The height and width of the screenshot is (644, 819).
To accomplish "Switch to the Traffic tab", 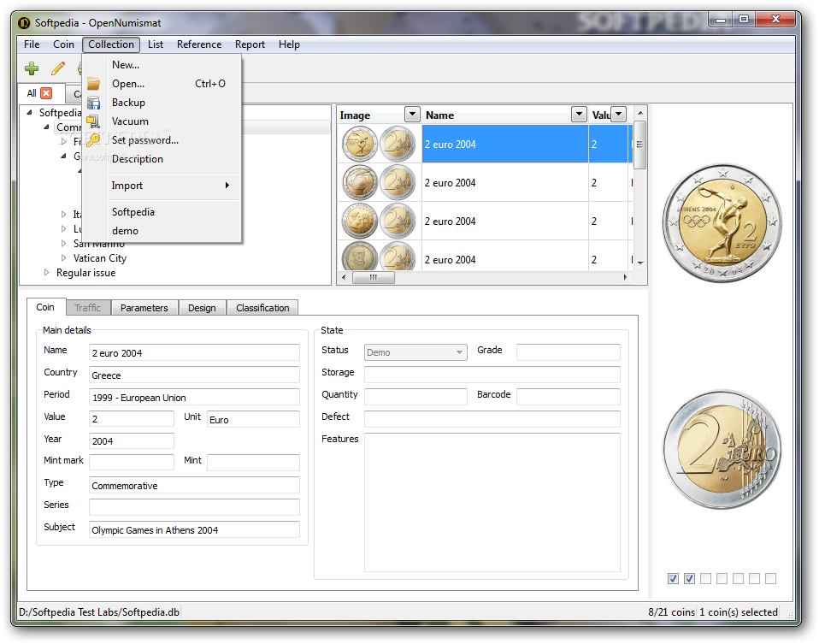I will [88, 308].
